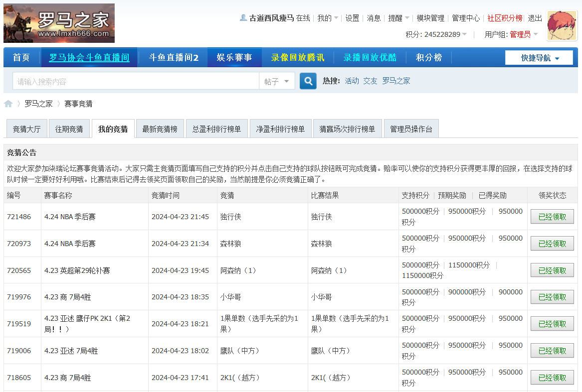Click 已经领取 button for entry 719976

[552, 297]
